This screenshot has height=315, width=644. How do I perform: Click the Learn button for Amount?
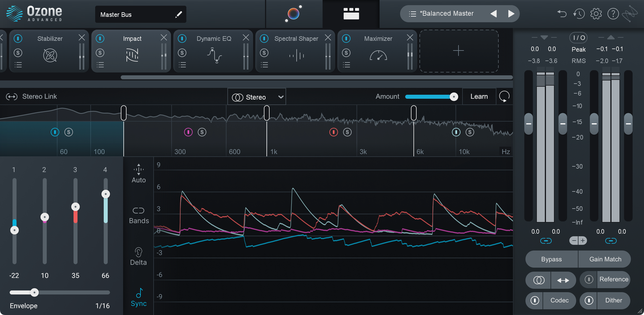(478, 96)
